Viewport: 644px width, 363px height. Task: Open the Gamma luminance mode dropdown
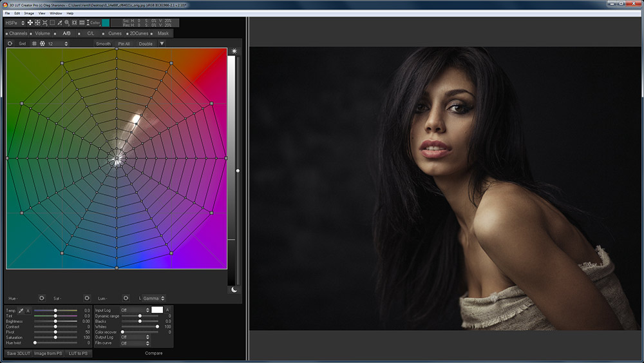pyautogui.click(x=153, y=298)
